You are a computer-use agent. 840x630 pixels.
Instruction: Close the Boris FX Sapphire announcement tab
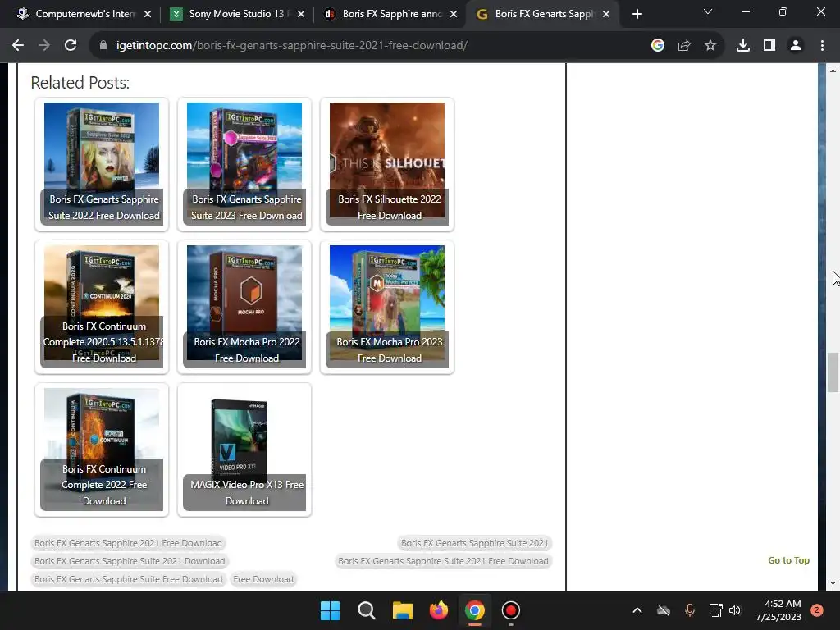click(x=454, y=14)
